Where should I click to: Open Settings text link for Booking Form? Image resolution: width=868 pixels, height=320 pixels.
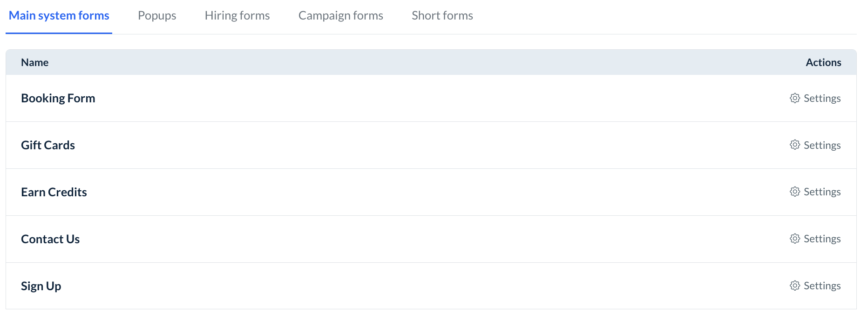tap(822, 99)
